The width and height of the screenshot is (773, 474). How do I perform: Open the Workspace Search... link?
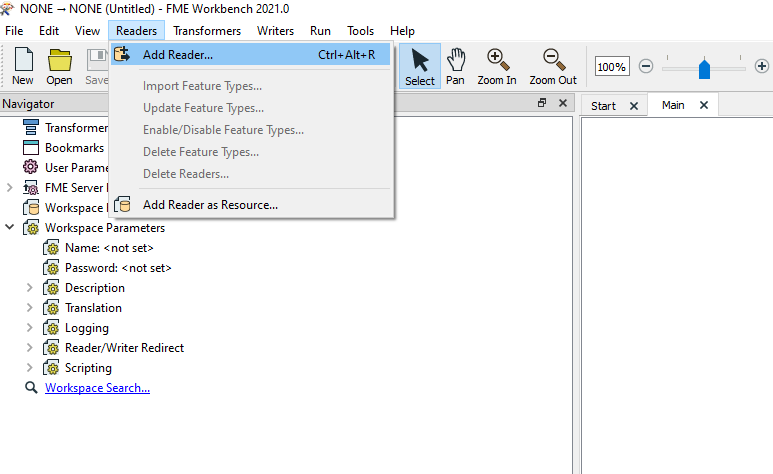coord(98,388)
